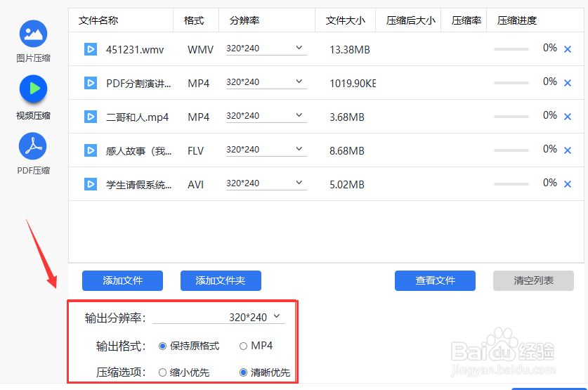588x390 pixels.
Task: Click the FLV format cell
Action: (x=195, y=151)
